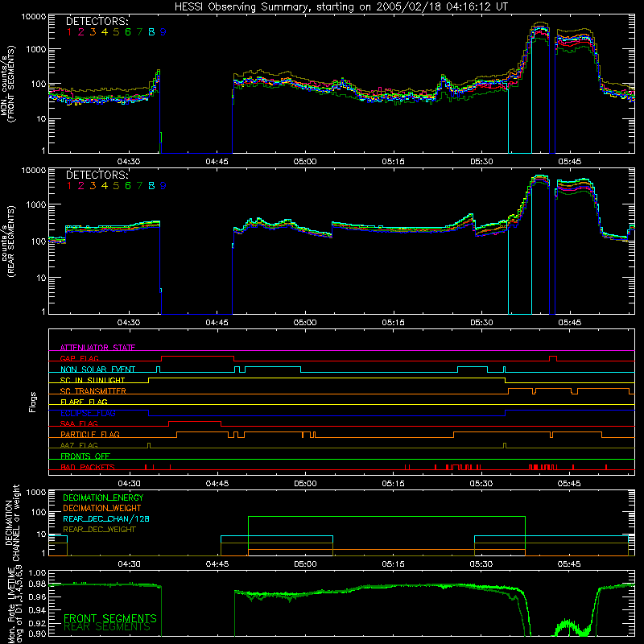644x644 pixels.
Task: Click cyan detector '8' in front segments legend
Action: [x=151, y=32]
